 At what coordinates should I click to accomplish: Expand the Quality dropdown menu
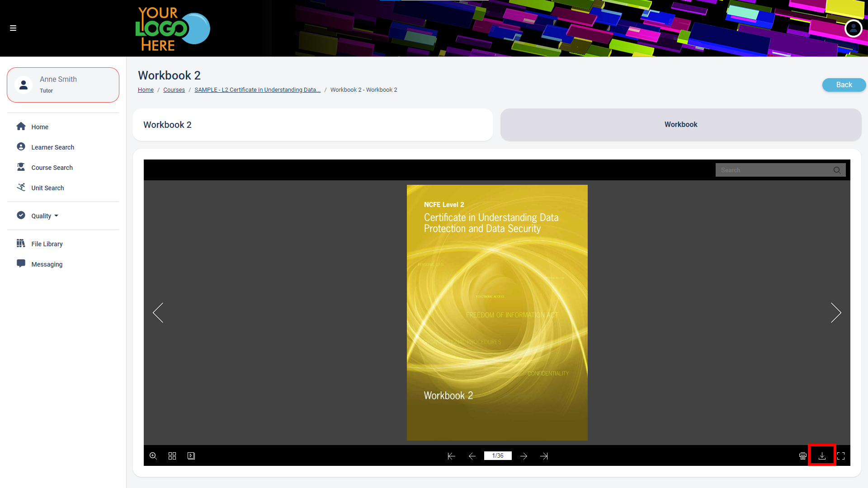point(45,216)
